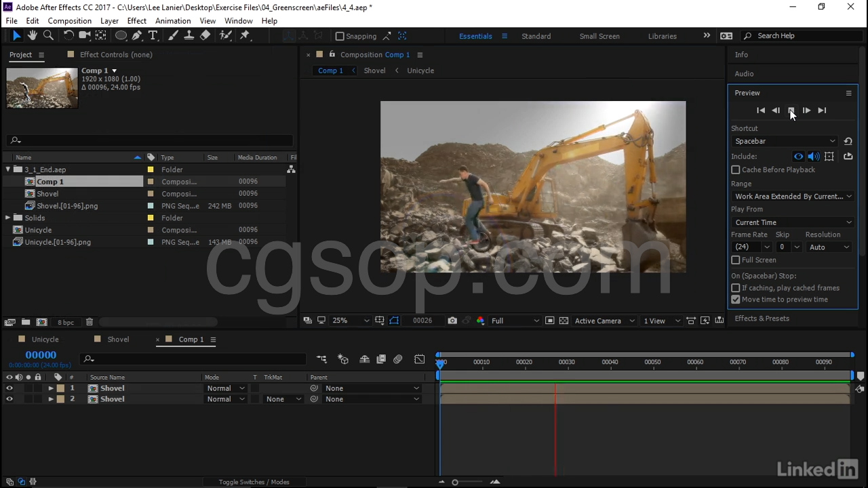Open the Animation menu
868x488 pixels.
click(x=173, y=21)
